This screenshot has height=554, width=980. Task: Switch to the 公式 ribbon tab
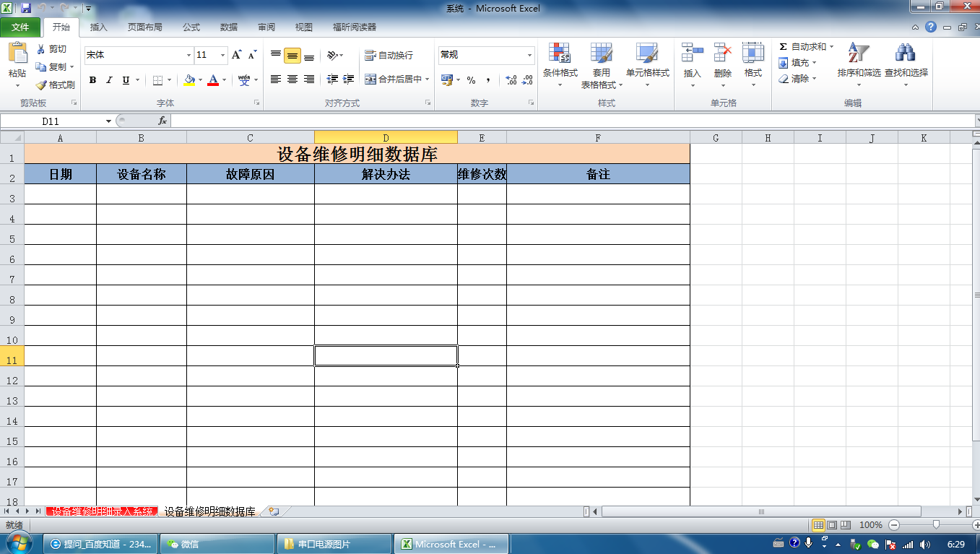pos(191,27)
